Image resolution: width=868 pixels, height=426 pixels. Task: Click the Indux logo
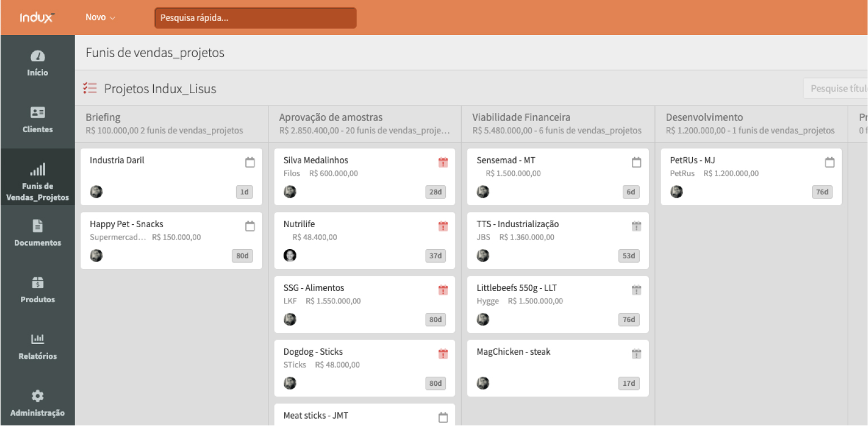pyautogui.click(x=37, y=18)
